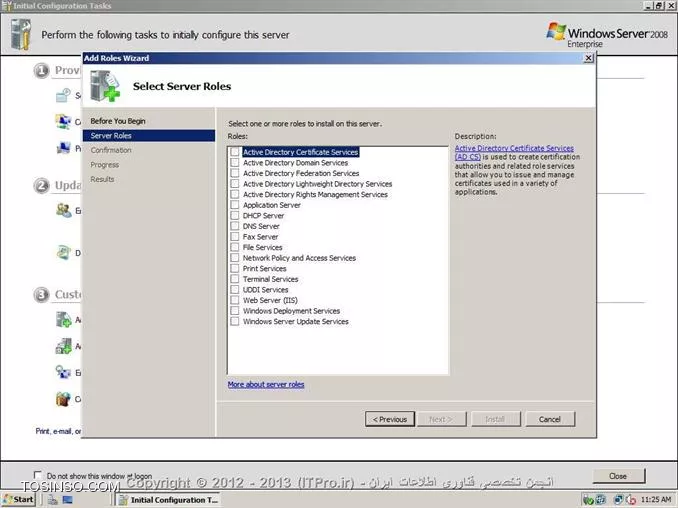The width and height of the screenshot is (678, 508).
Task: Click the Show Desktop quick launch icon
Action: click(67, 500)
